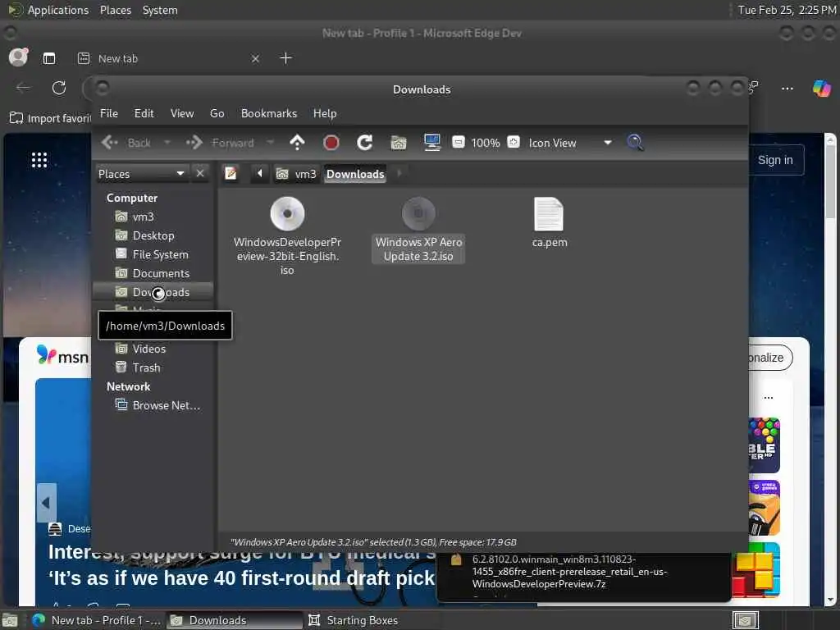Viewport: 840px width, 630px height.
Task: Select File System in Places sidebar
Action: [153, 254]
